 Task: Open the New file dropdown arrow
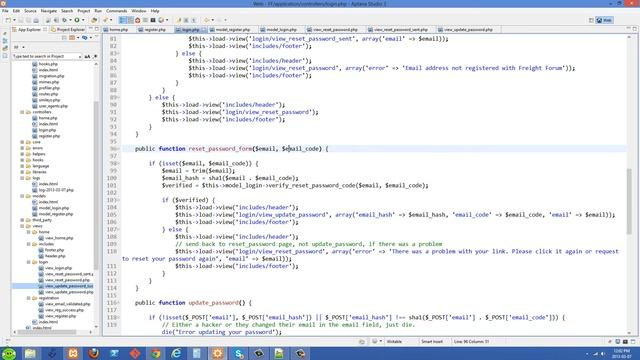click(14, 20)
